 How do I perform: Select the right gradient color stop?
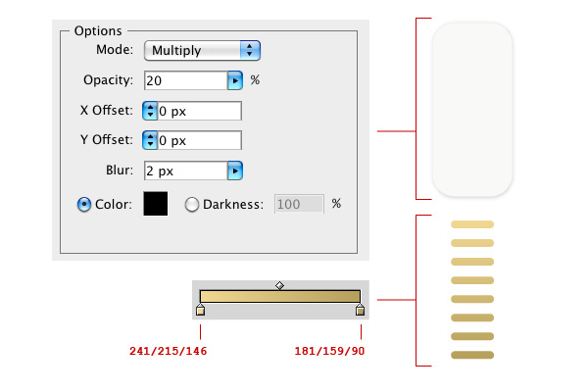[360, 310]
